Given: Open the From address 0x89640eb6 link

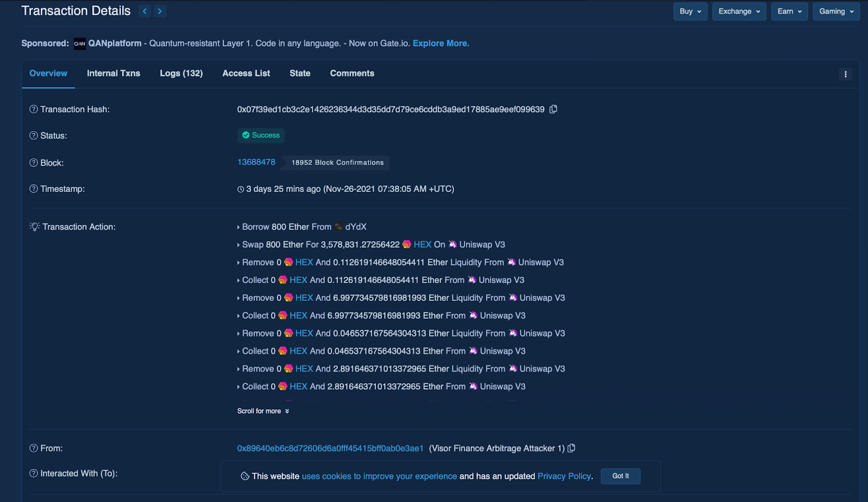Looking at the screenshot, I should pos(330,448).
